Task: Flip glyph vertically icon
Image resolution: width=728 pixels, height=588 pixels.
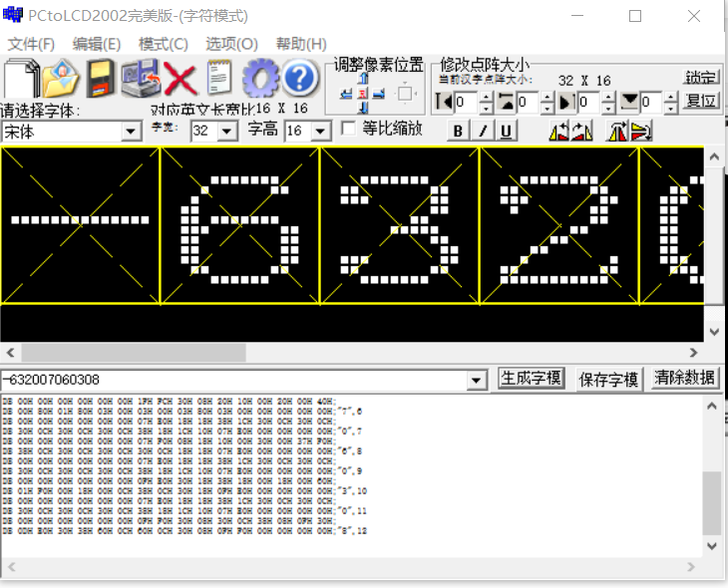Action: click(x=641, y=132)
